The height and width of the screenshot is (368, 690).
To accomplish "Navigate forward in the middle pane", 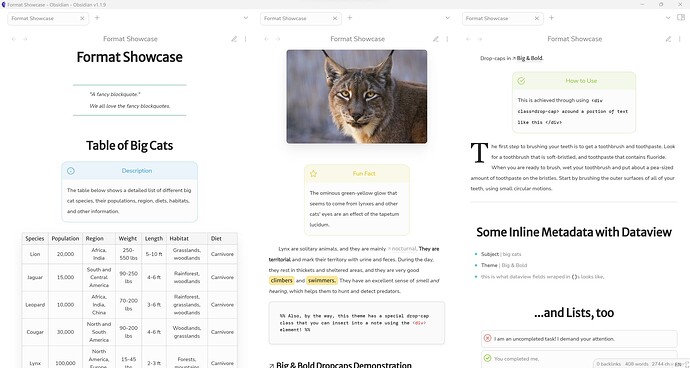I will pyautogui.click(x=278, y=39).
